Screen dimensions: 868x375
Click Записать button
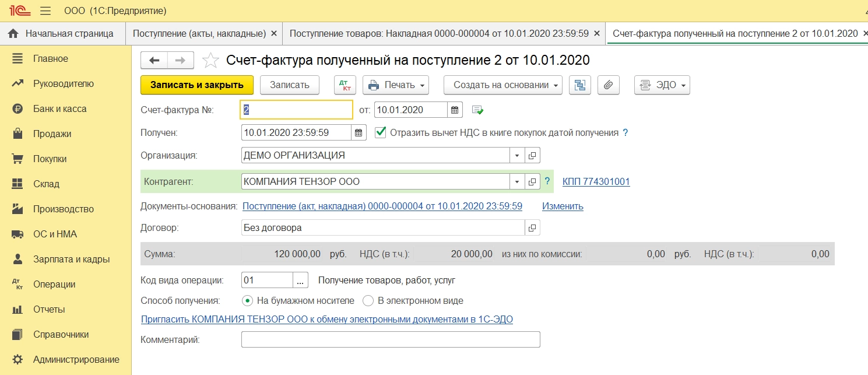tap(289, 85)
